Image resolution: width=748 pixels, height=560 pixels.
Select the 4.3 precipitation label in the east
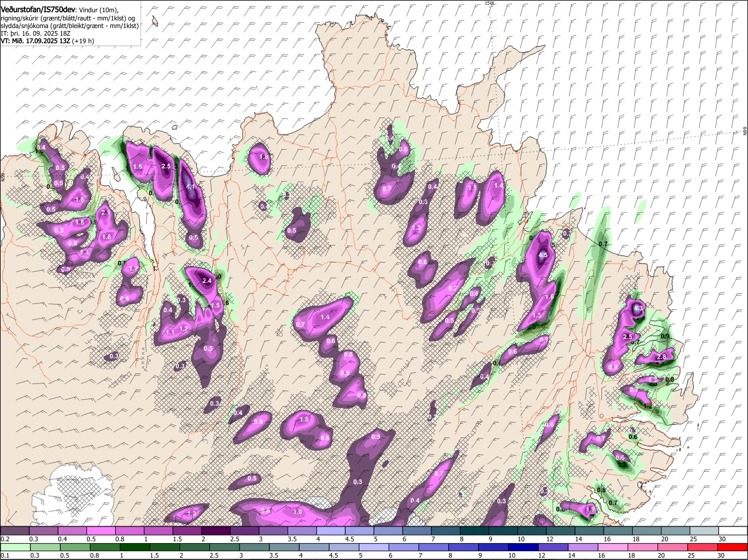point(638,309)
